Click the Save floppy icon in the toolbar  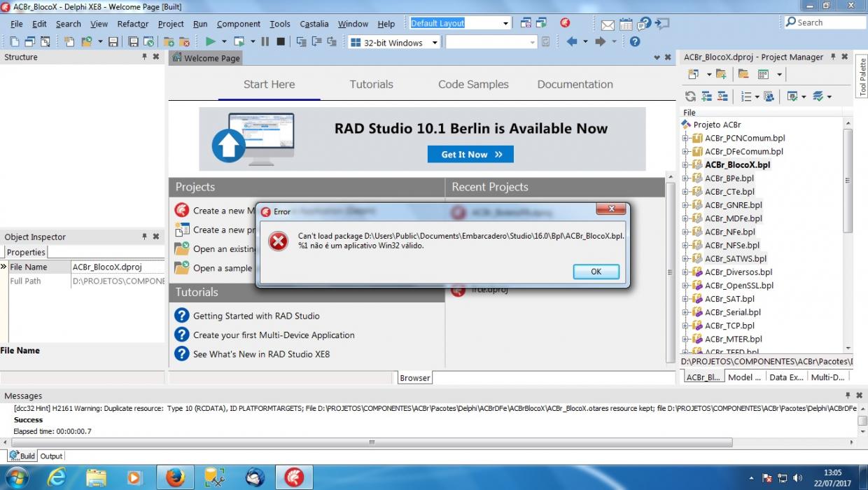(x=113, y=42)
